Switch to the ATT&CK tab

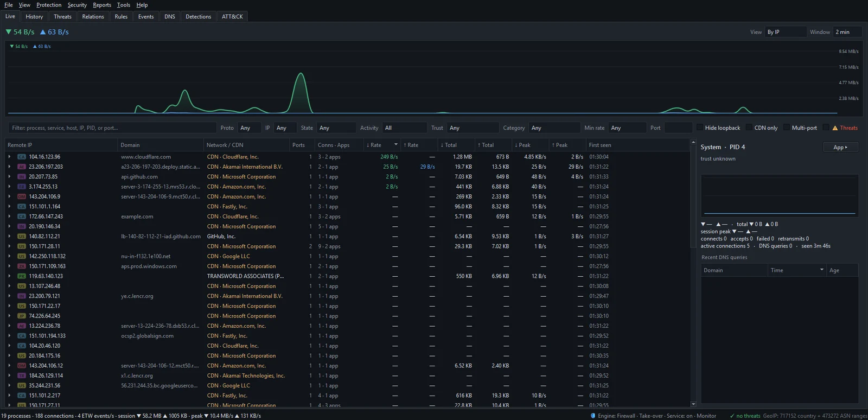tap(232, 17)
